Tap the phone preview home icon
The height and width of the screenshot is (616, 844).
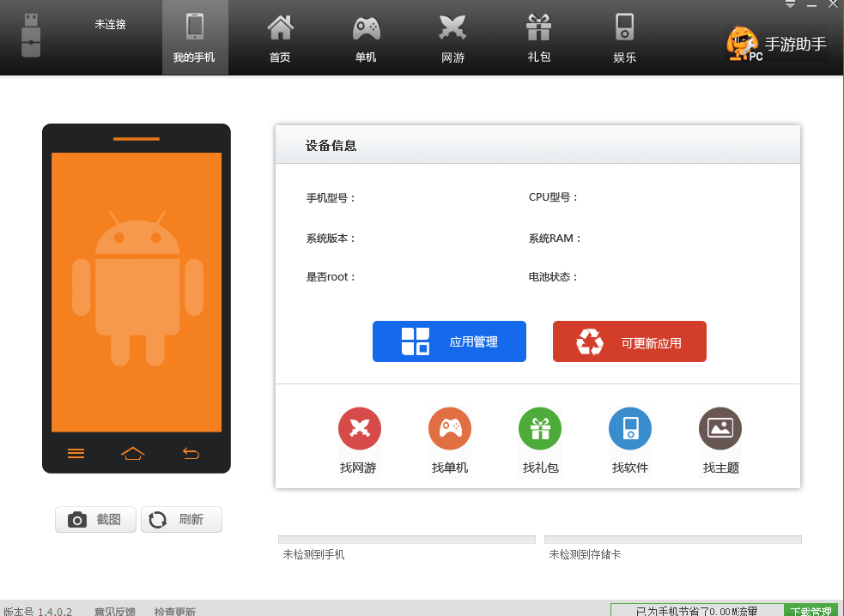(133, 454)
